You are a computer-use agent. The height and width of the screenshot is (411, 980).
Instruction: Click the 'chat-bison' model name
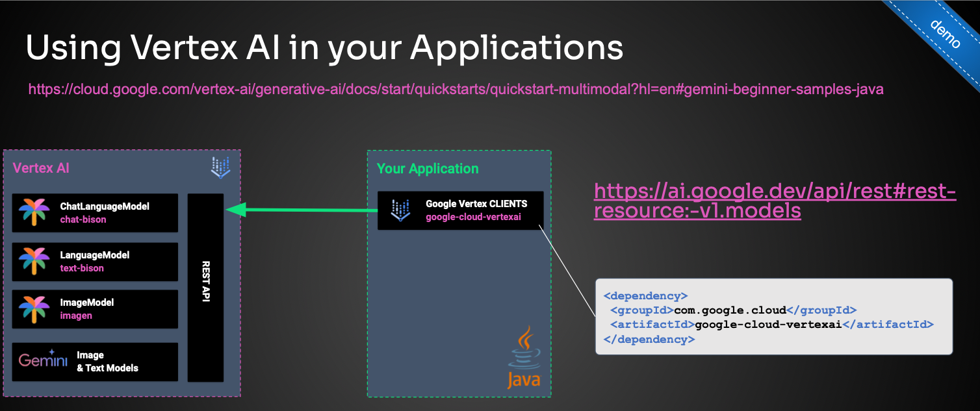[83, 219]
